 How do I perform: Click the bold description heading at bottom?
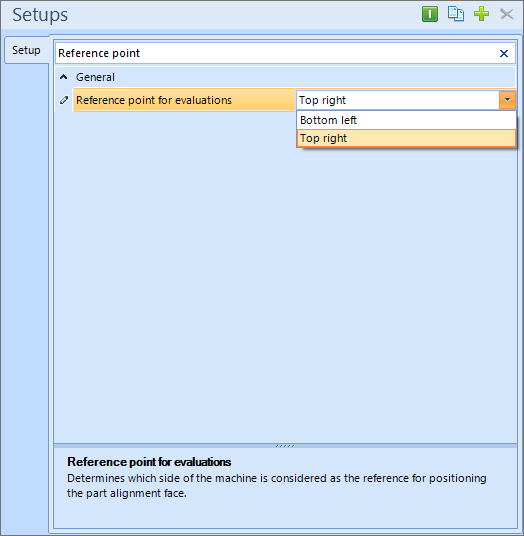(x=149, y=462)
